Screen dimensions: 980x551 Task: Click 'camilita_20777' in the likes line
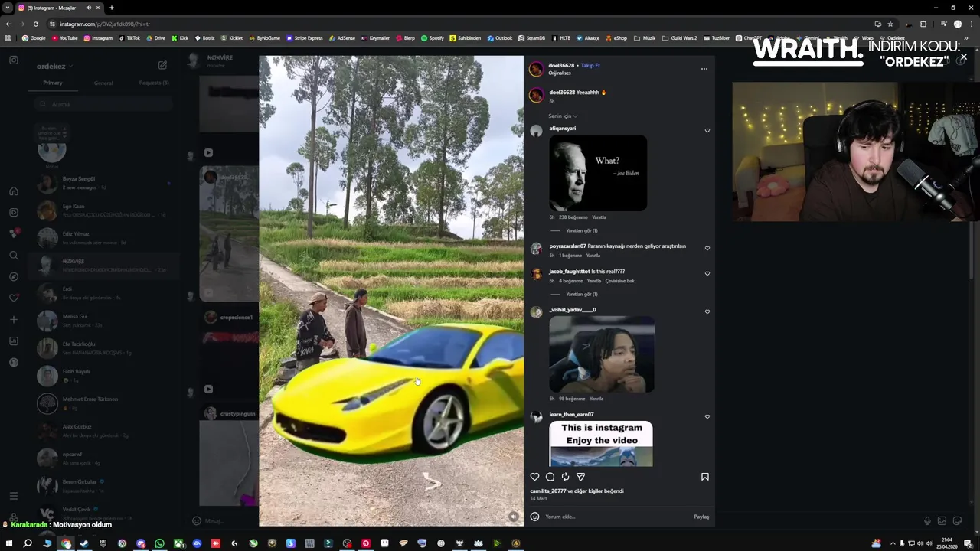tap(547, 491)
